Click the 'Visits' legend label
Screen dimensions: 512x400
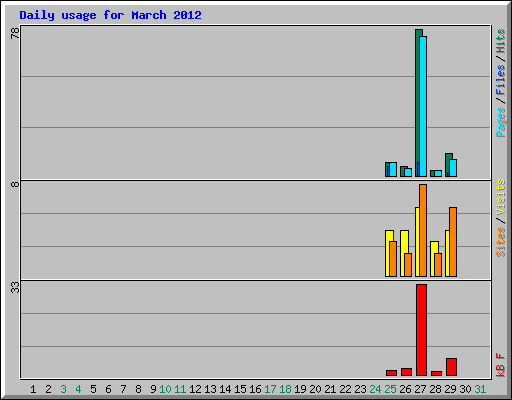(500, 197)
